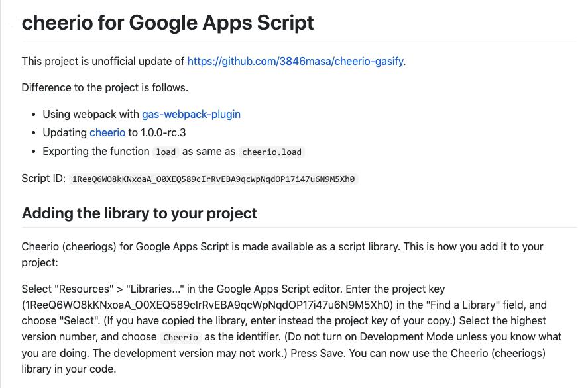Click the "Script ID:" label

44,179
